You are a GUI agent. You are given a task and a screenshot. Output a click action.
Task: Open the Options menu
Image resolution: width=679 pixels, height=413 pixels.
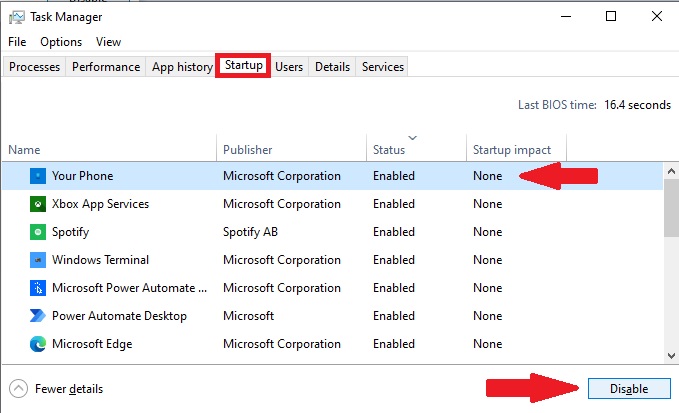click(x=61, y=42)
